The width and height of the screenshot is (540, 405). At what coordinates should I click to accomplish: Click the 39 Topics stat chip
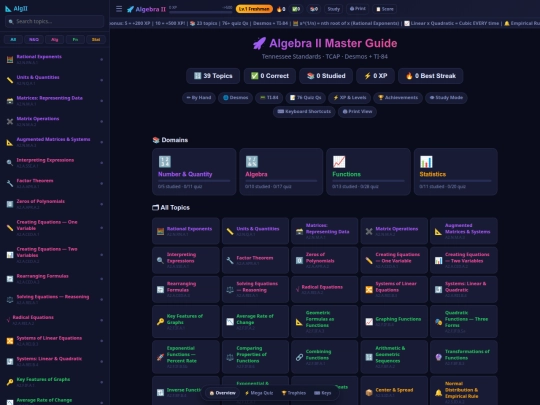(x=213, y=76)
